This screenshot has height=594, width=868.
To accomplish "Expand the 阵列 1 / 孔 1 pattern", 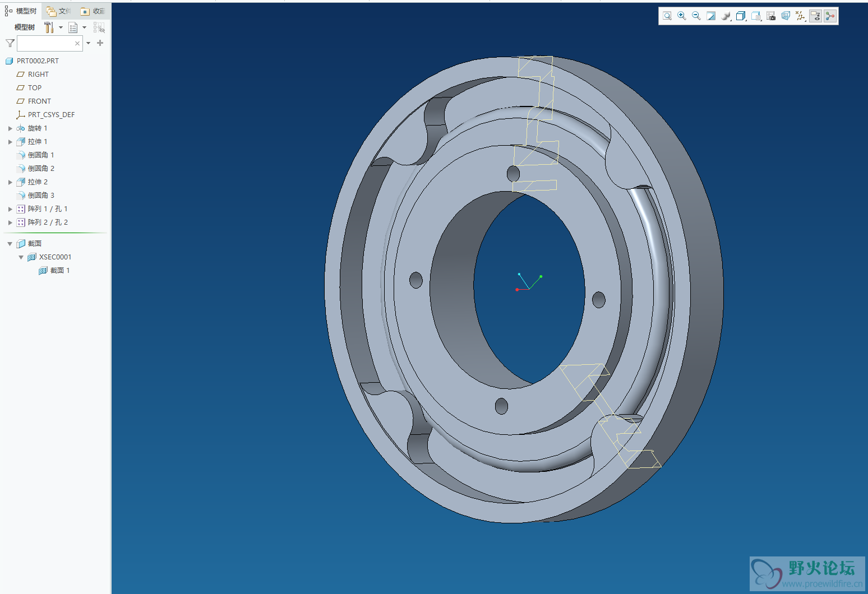I will pyautogui.click(x=10, y=209).
